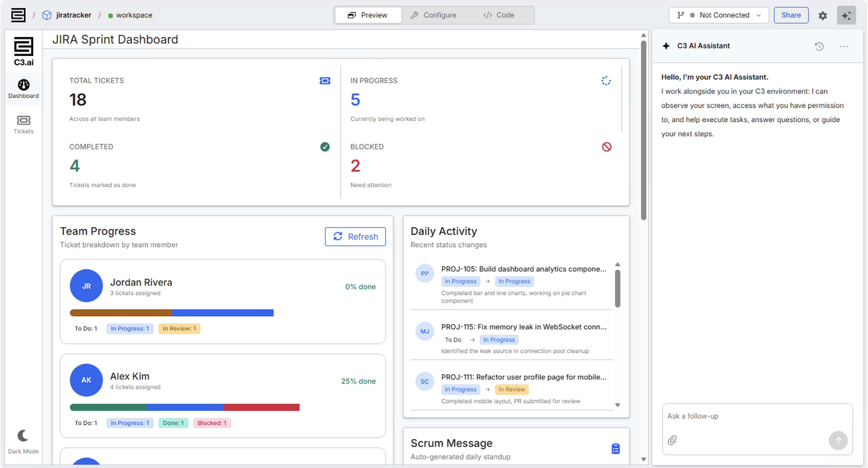868x468 pixels.
Task: Click the Share button
Action: click(x=791, y=15)
